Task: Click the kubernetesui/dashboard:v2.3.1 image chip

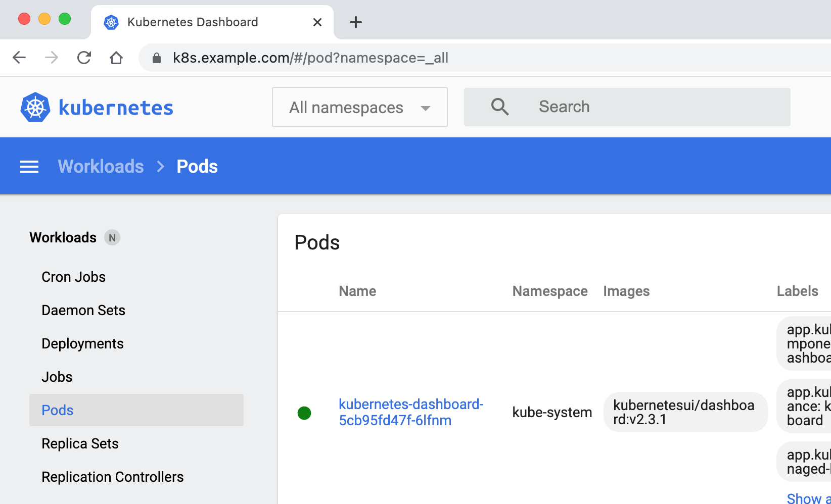Action: [x=685, y=412]
